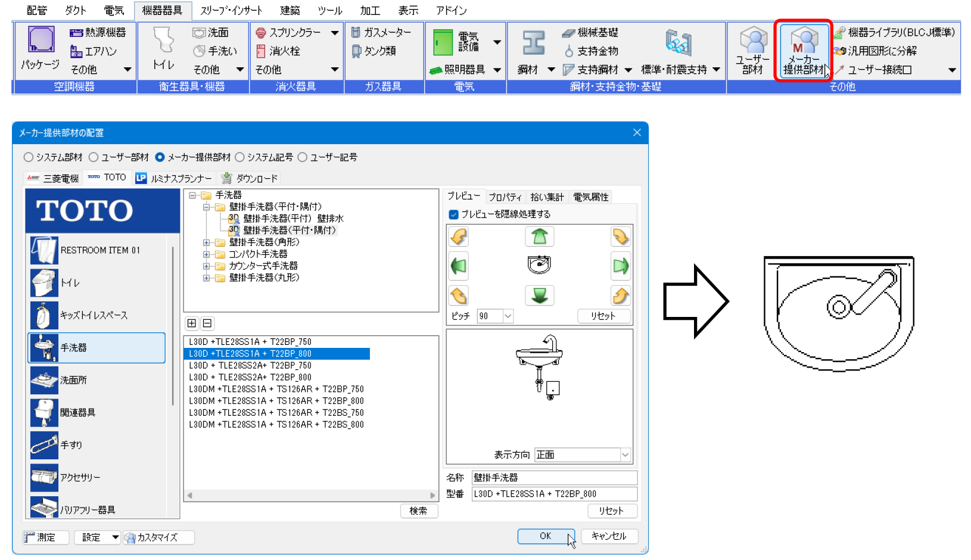Select 機械基礎 machine foundation tool
Viewport: 971px width, 560px height.
pyautogui.click(x=590, y=32)
